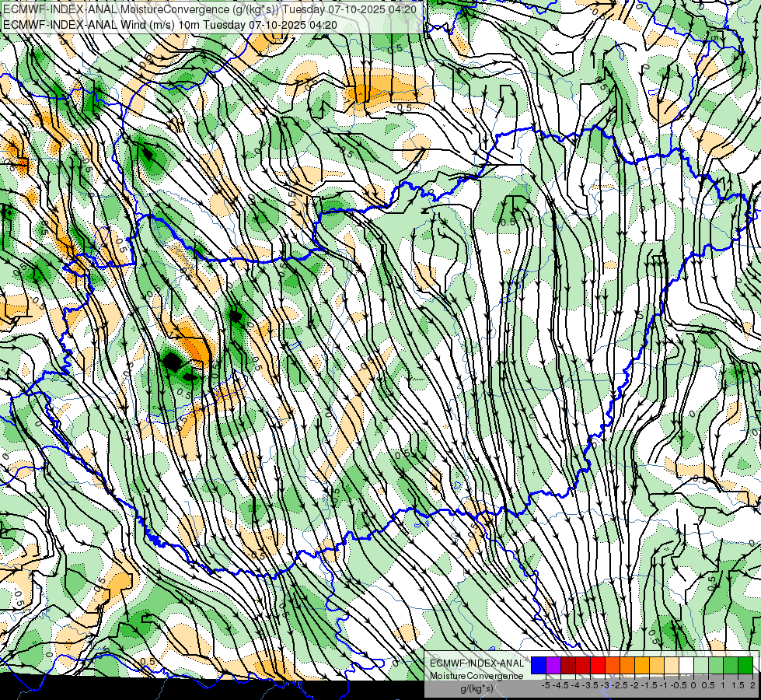This screenshot has height=700, width=761.
Task: Click the legend unit 'g/(kg*s)'
Action: point(476,689)
